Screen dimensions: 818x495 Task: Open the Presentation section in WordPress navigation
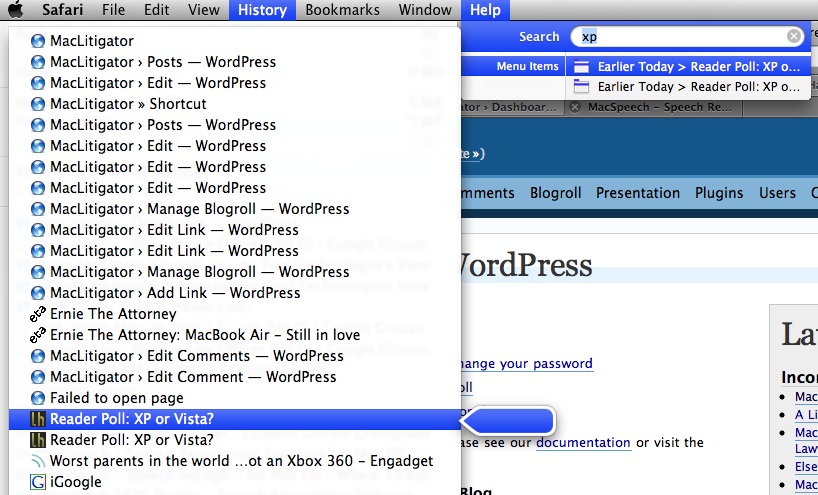pos(638,193)
